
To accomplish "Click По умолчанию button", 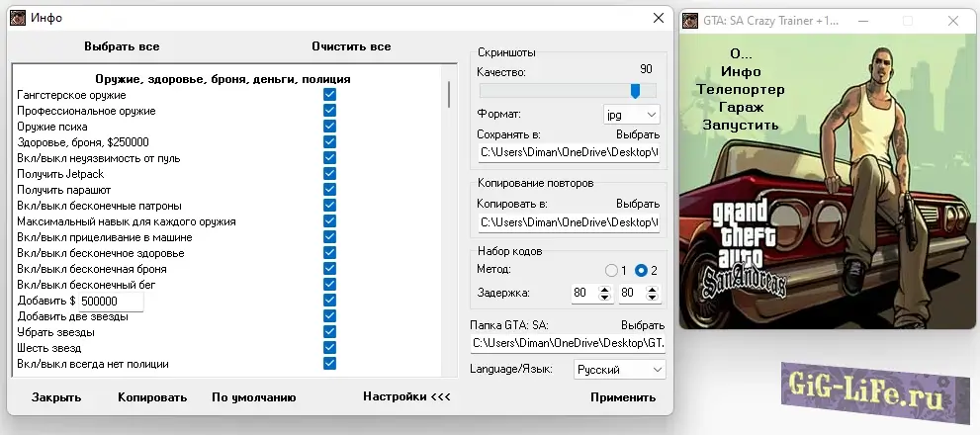I will (x=254, y=397).
